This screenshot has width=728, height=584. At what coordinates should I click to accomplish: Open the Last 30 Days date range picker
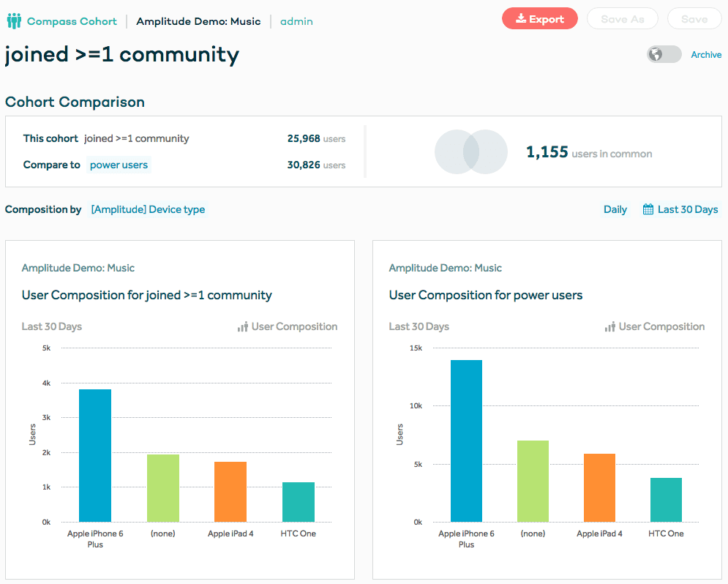[x=686, y=209]
